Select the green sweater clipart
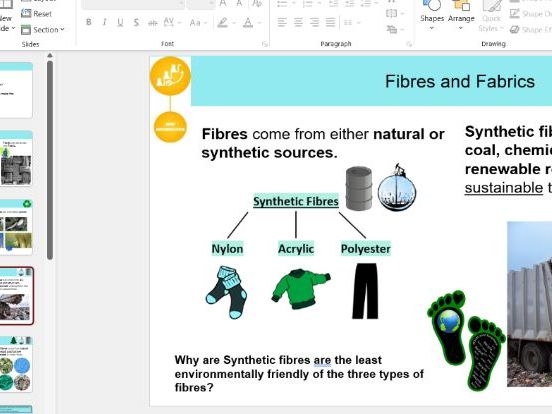Screen dimensions: 552x414 tap(301, 289)
